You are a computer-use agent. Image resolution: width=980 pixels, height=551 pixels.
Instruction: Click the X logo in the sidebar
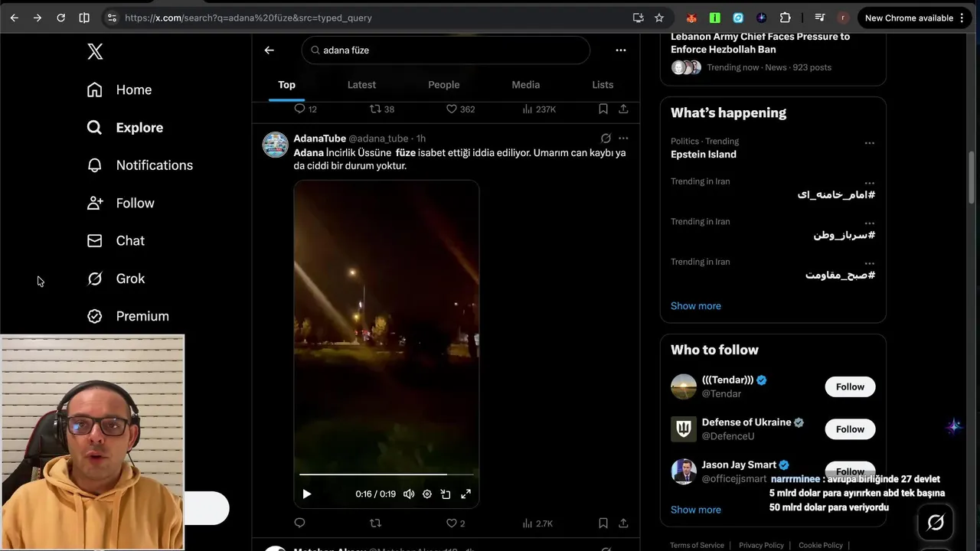(x=95, y=51)
